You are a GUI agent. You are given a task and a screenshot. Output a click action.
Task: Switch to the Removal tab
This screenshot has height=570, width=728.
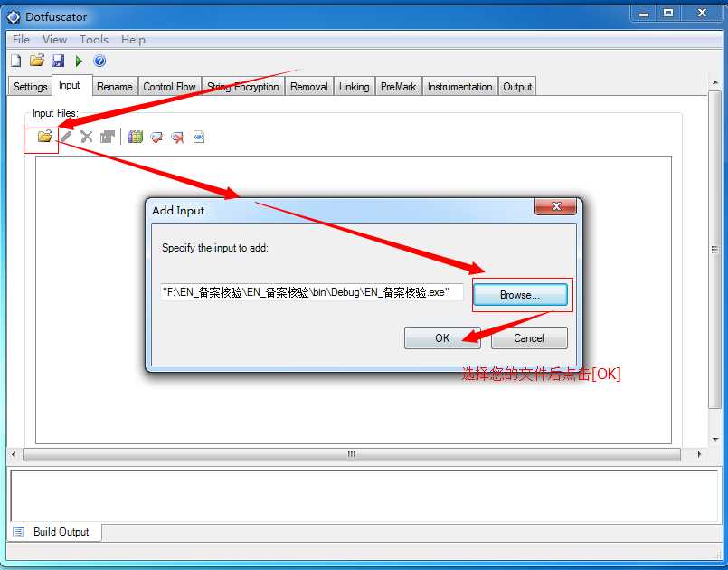tap(309, 87)
